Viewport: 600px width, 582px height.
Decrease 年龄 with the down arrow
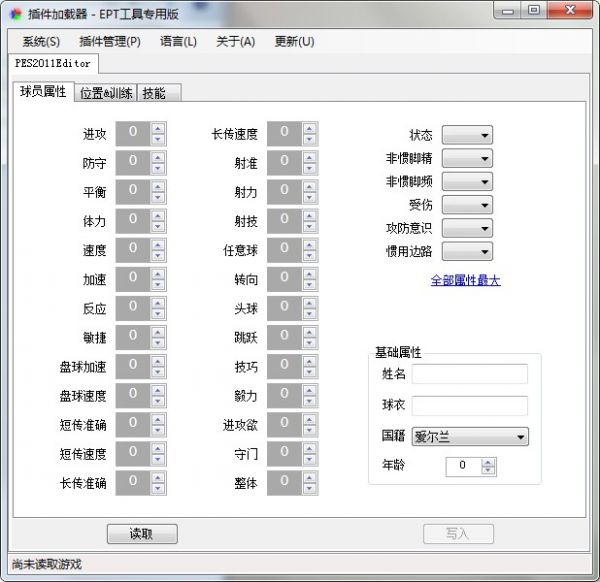[x=488, y=471]
